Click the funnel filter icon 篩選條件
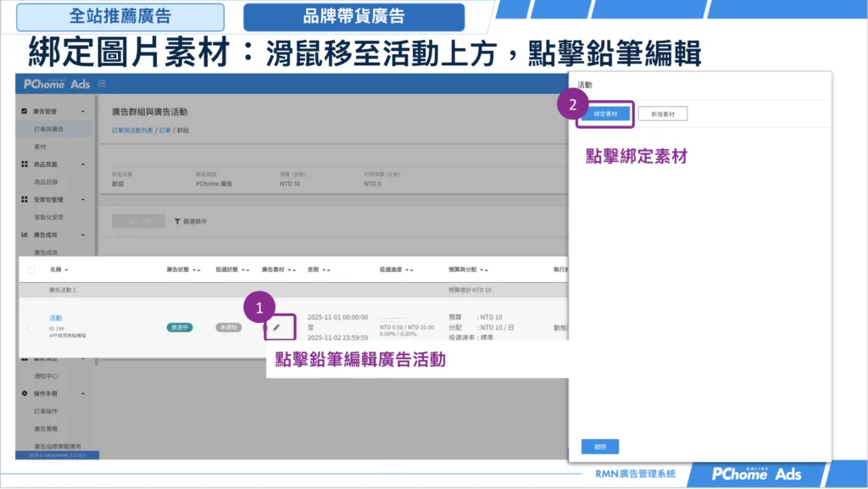This screenshot has width=868, height=489. [x=177, y=221]
